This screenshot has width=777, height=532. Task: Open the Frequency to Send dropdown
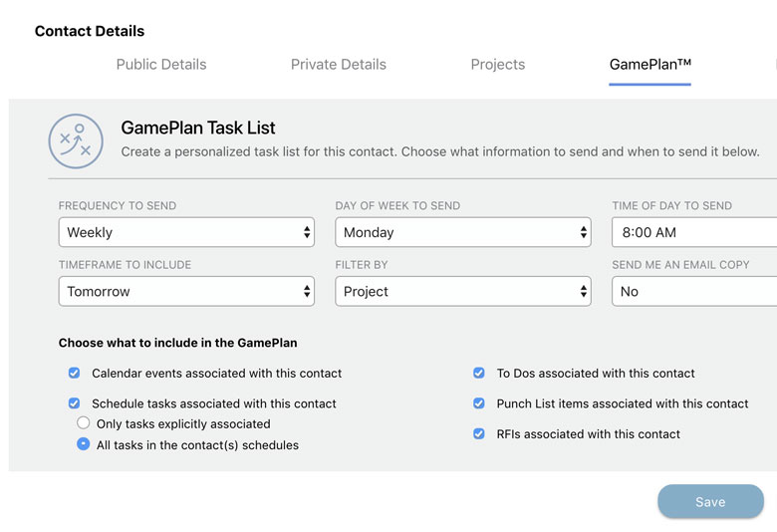pyautogui.click(x=186, y=232)
